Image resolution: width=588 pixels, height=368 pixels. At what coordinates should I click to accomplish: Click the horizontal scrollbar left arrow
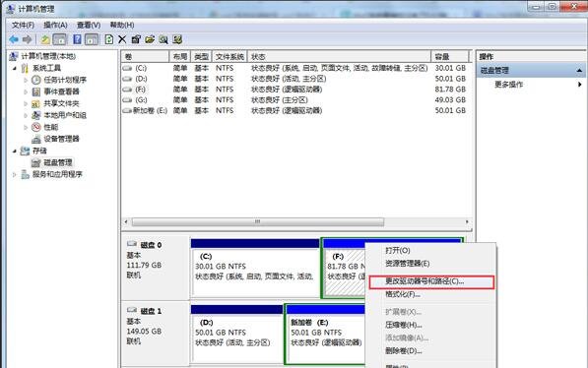[126, 221]
